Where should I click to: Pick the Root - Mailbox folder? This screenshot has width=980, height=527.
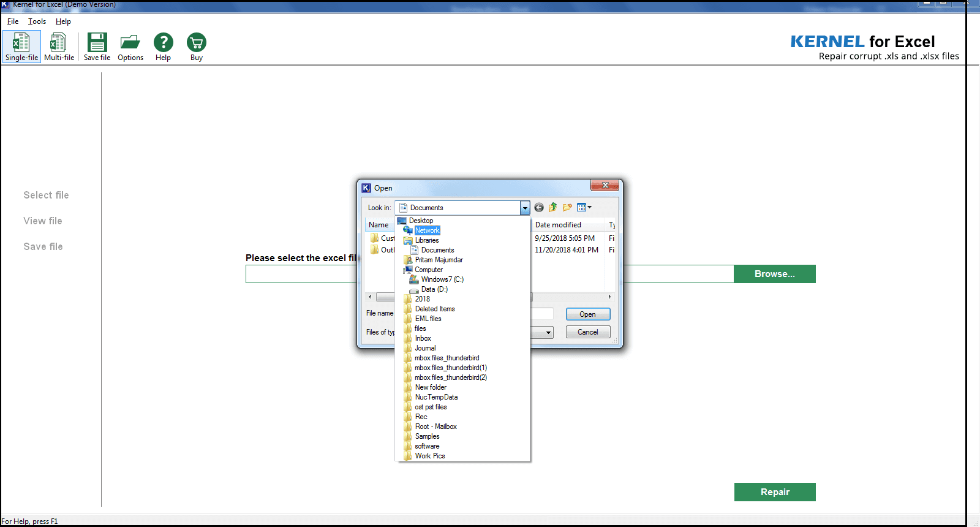click(x=436, y=427)
